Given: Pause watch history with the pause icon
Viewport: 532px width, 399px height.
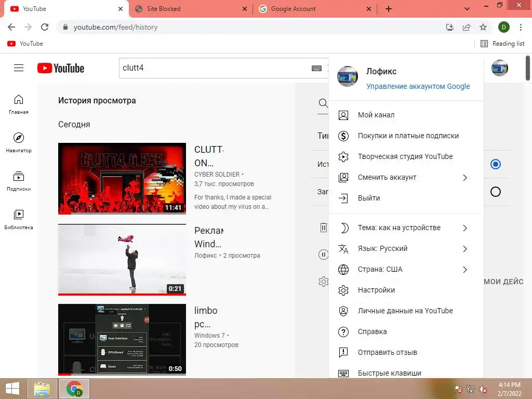Looking at the screenshot, I should click(323, 255).
